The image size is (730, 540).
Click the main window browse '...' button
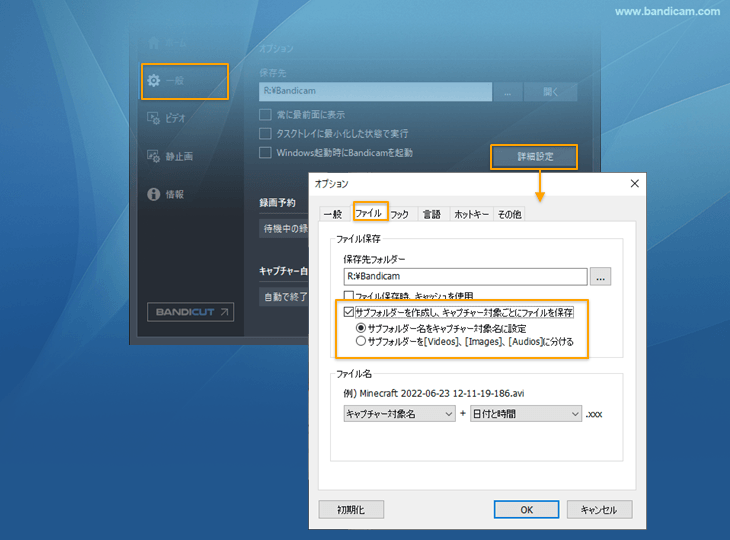coord(507,92)
